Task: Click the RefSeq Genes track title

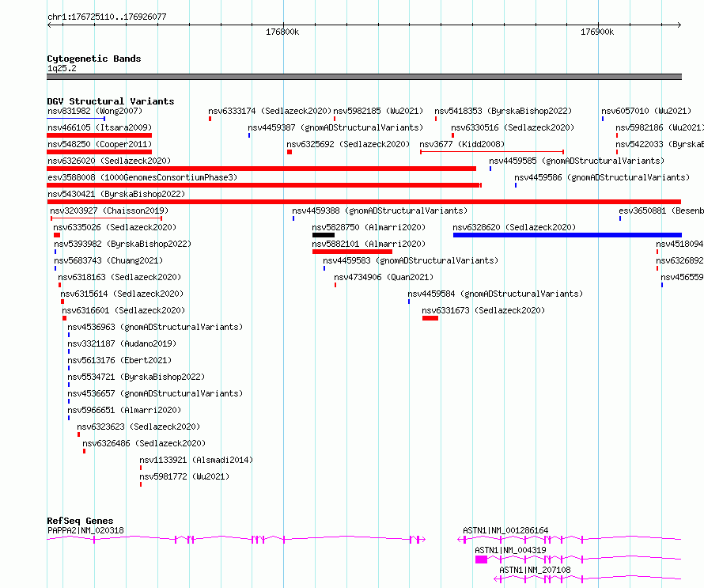Action: (x=80, y=521)
